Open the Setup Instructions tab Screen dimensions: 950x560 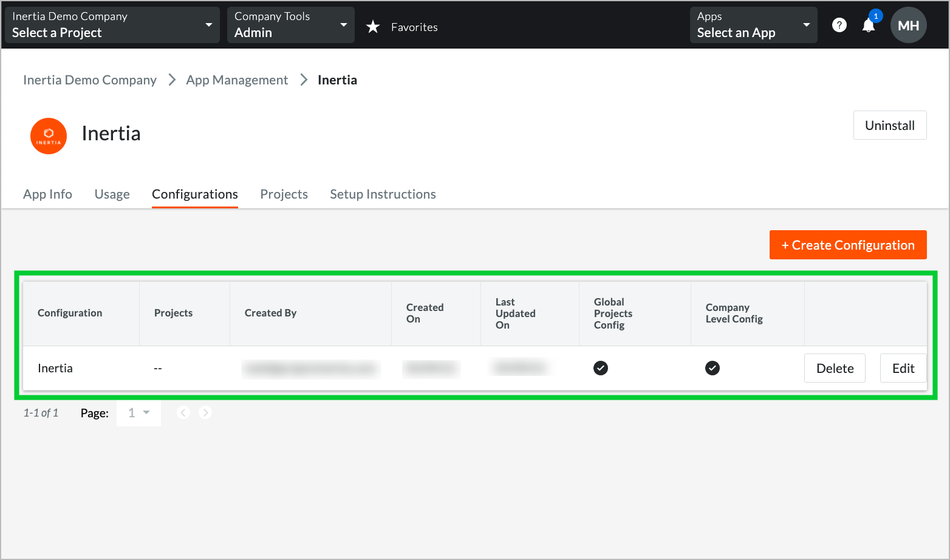383,194
